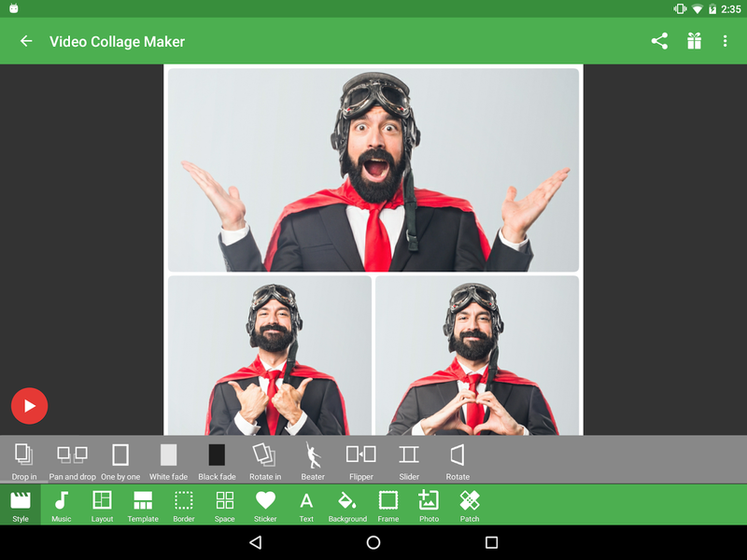Apply the Black fade effect

[216, 457]
